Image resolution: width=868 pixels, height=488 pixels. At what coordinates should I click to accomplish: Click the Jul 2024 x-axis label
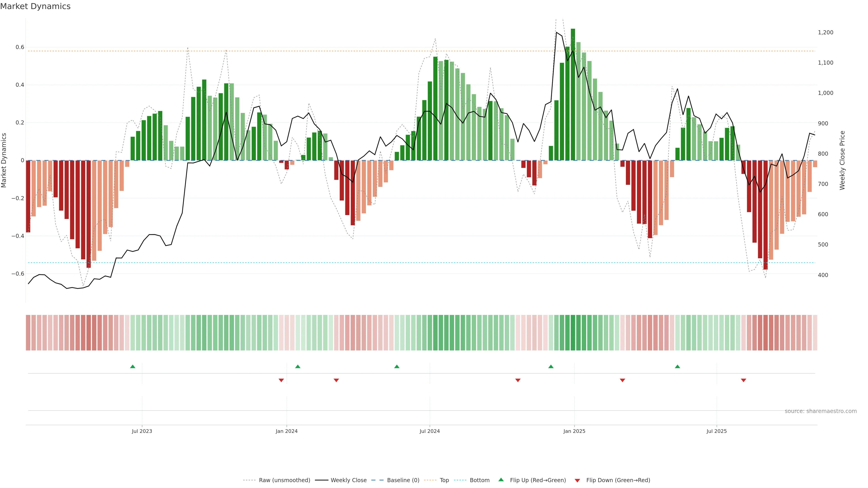coord(430,431)
